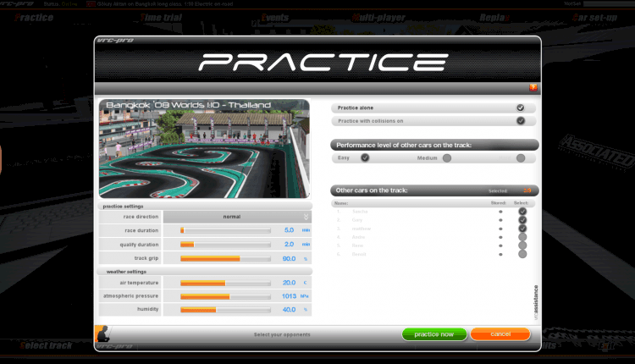The image size is (635, 364).
Task: Click the Selected count indicator
Action: click(x=527, y=190)
